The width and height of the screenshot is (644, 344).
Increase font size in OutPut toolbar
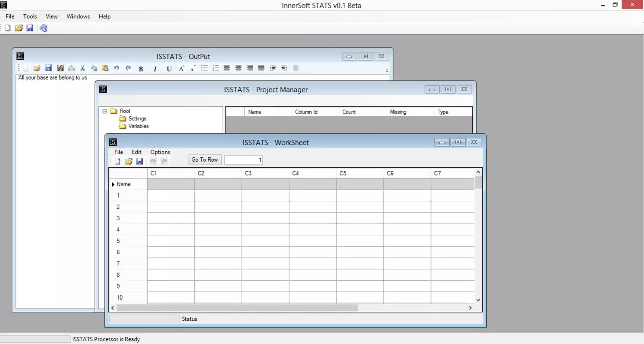click(x=182, y=68)
